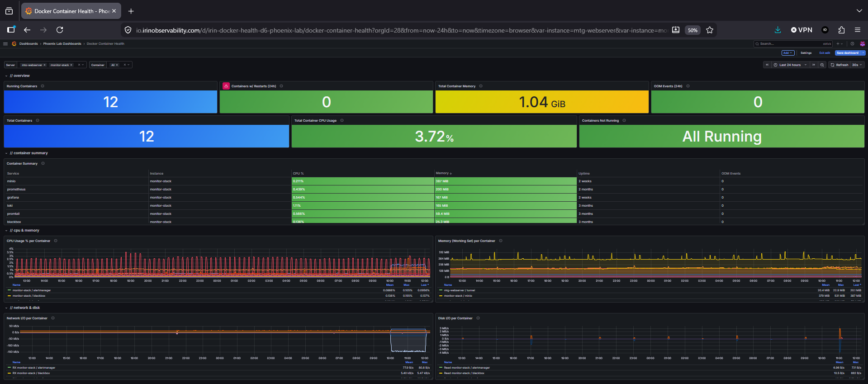Screen dimensions: 868x384
Task: Show Total Containers info icon
Action: coord(38,120)
